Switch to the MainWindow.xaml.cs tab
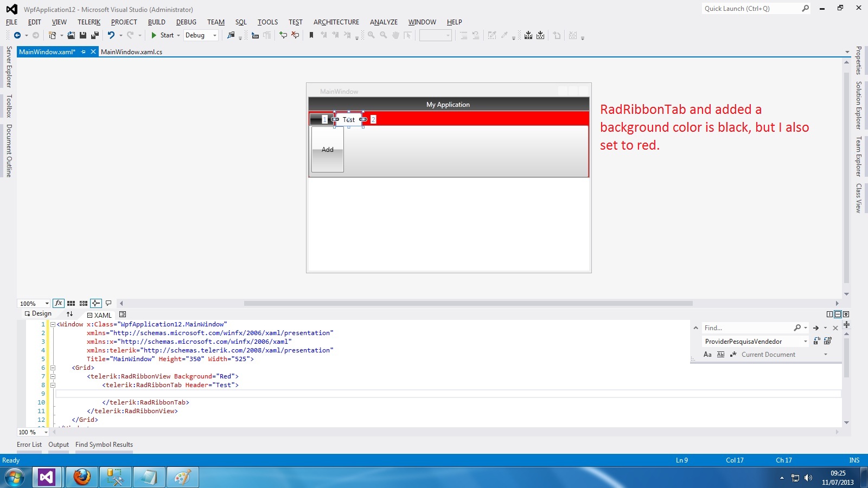This screenshot has width=868, height=488. coord(132,52)
